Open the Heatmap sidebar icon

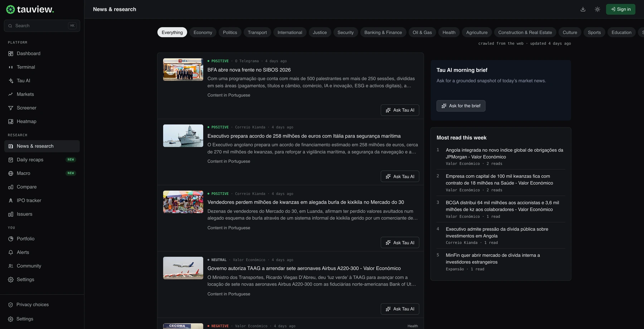tap(11, 122)
